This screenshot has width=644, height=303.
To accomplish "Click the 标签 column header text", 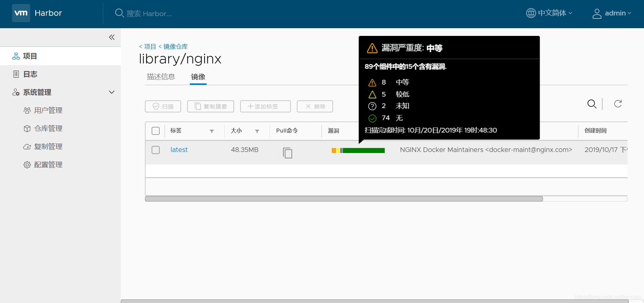I will 176,131.
